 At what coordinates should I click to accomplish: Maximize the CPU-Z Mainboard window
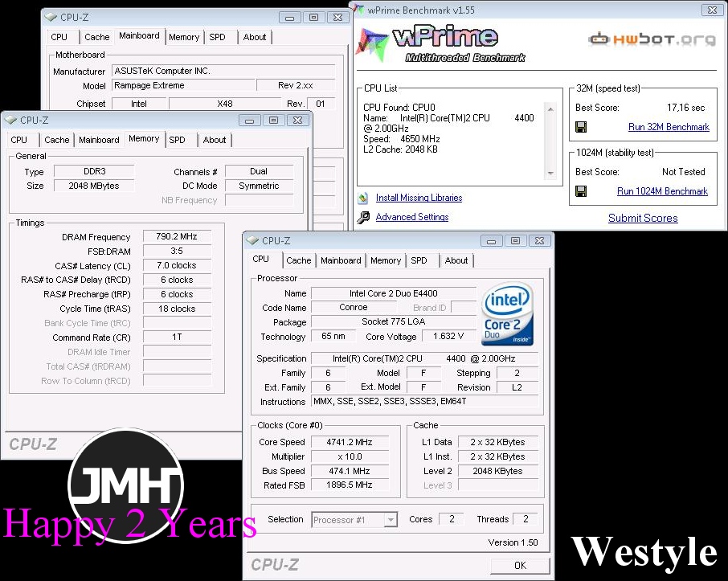point(314,17)
